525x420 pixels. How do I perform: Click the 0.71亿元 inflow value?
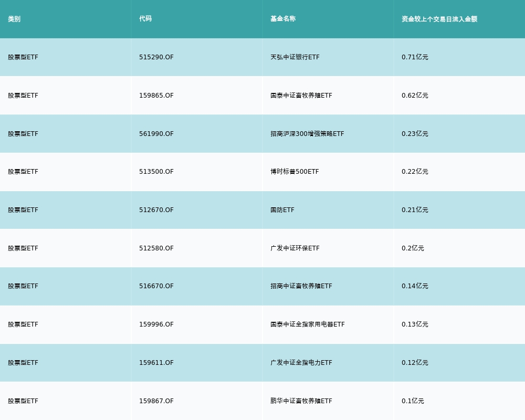click(415, 57)
